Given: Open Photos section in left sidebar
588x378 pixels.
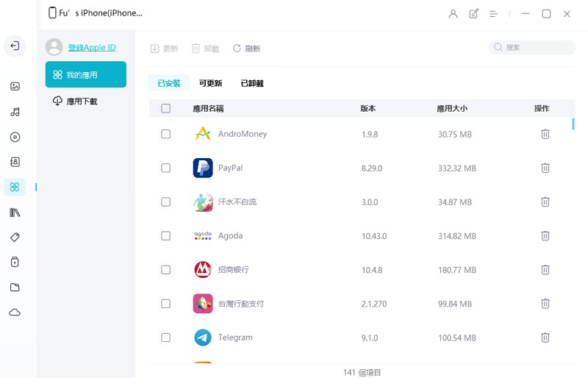Looking at the screenshot, I should (x=15, y=86).
